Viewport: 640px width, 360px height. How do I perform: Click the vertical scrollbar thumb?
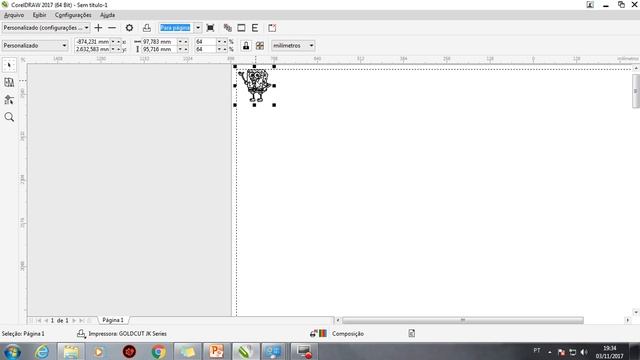coord(636,91)
